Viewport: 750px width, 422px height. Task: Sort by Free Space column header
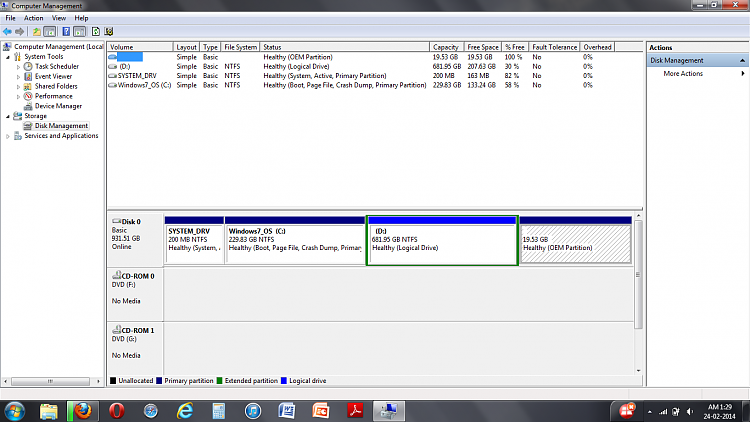(483, 47)
